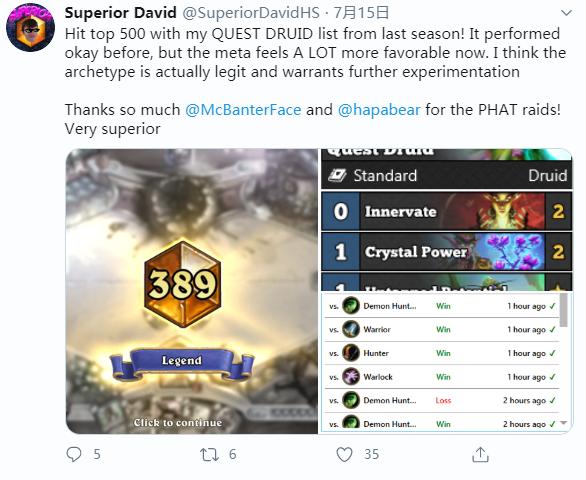Image resolution: width=586 pixels, height=480 pixels.
Task: Click the match list scrollbar down arrow
Action: coord(564,423)
